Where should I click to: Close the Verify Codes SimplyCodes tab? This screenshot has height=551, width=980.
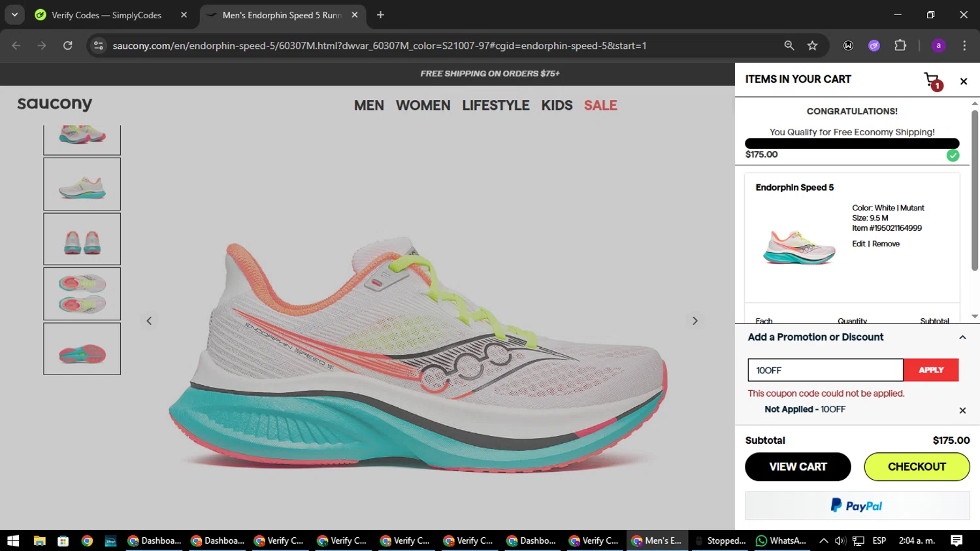[184, 15]
